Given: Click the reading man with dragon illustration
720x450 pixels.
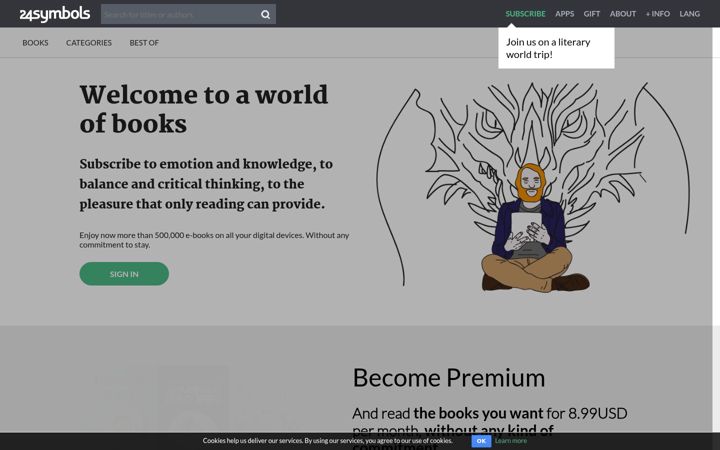Looking at the screenshot, I should [x=533, y=187].
